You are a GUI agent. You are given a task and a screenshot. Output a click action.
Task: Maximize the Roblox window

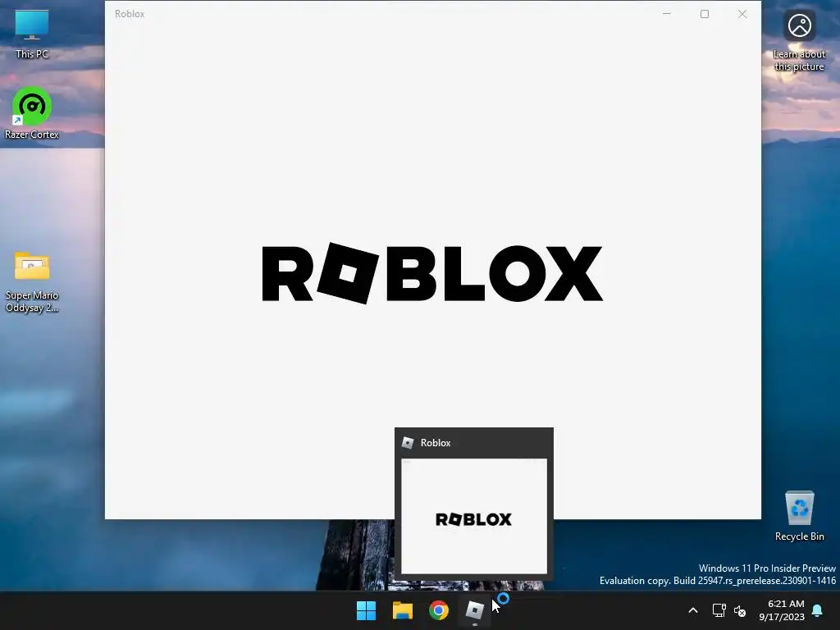pos(705,14)
